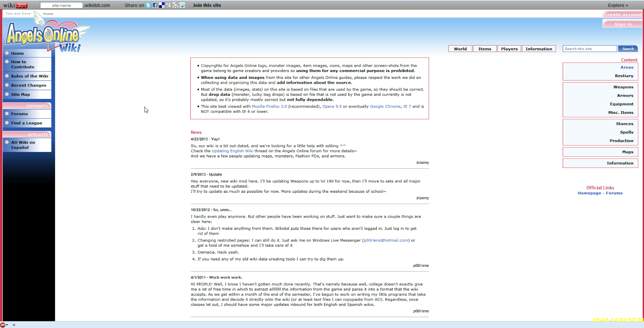644x328 pixels.
Task: Open the Maps content link
Action: pos(627,152)
